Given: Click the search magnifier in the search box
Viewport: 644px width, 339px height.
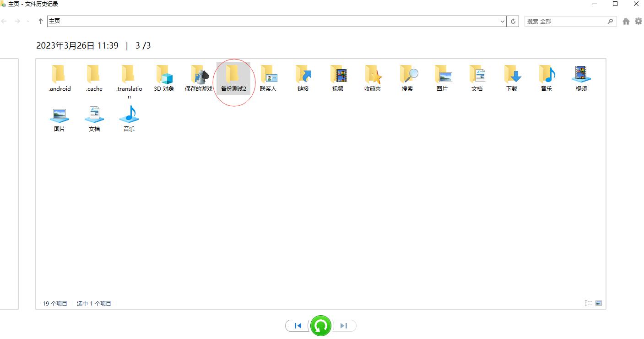Looking at the screenshot, I should pyautogui.click(x=610, y=21).
